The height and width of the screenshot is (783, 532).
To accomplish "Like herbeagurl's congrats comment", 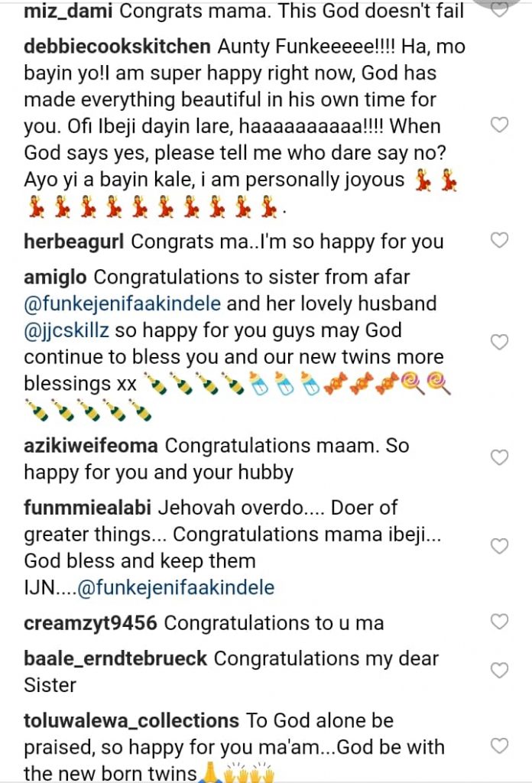I will [x=499, y=242].
